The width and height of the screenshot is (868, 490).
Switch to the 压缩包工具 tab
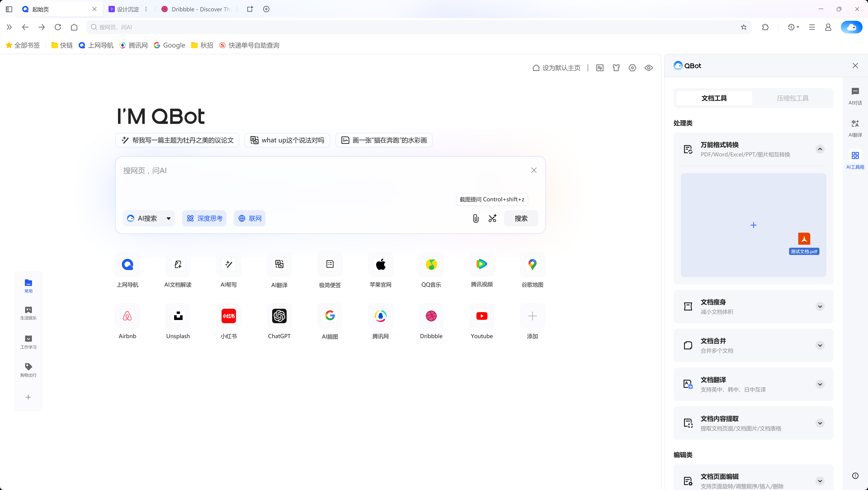click(x=793, y=98)
